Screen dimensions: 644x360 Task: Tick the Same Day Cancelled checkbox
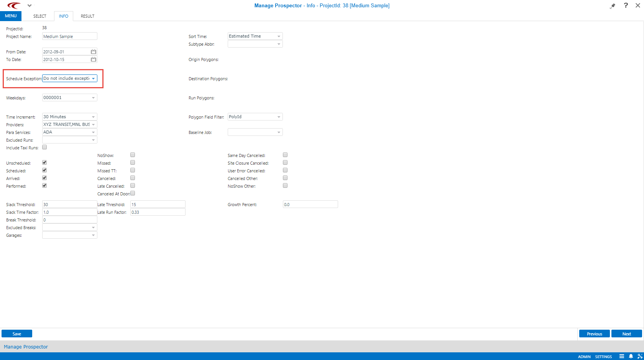point(285,155)
